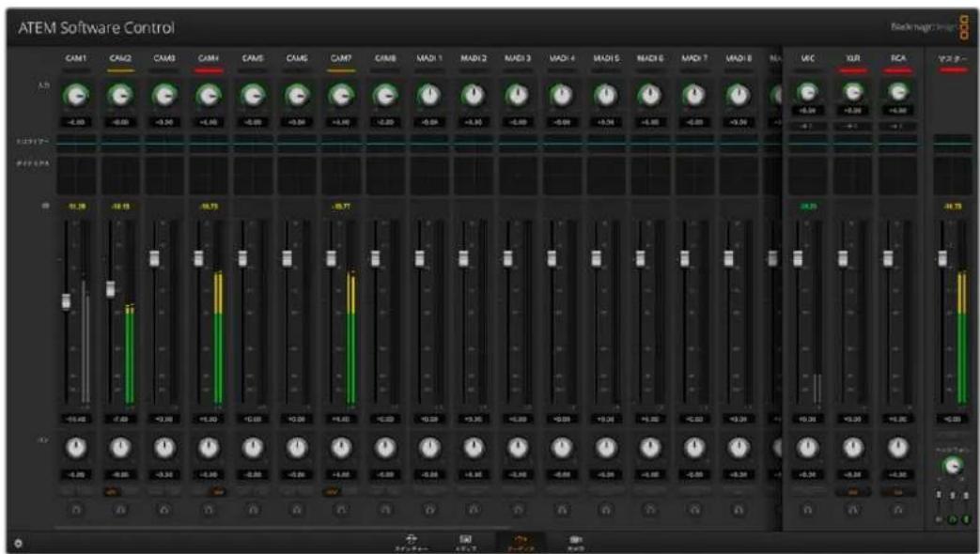Viewport: 980px width, 554px height.
Task: Solo CAM2 with its headphone icon
Action: tap(120, 510)
